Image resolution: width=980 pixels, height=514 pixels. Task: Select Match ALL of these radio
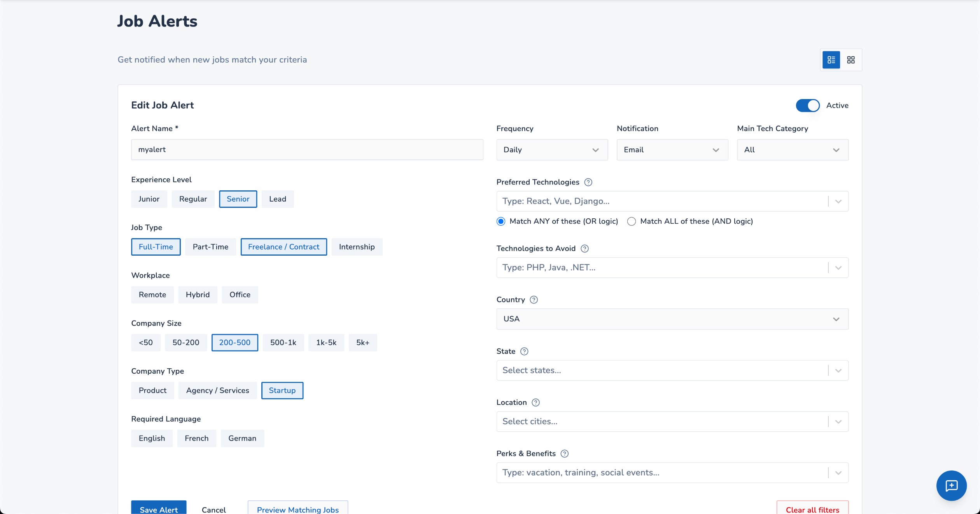coord(632,221)
